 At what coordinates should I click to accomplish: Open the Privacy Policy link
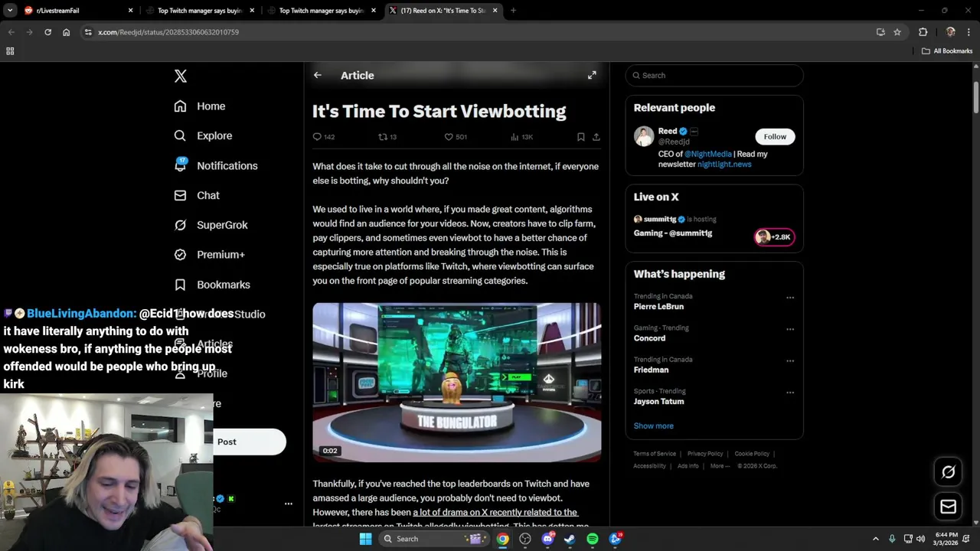pos(705,454)
